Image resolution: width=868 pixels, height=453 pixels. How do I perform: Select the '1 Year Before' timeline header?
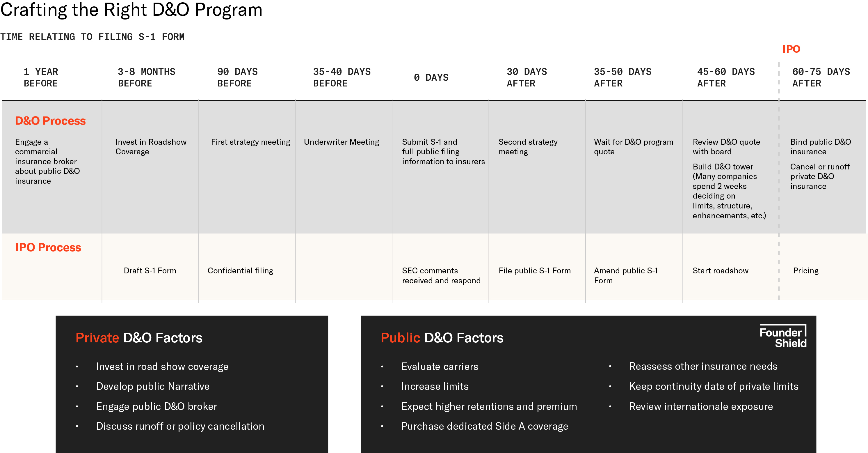(x=41, y=77)
